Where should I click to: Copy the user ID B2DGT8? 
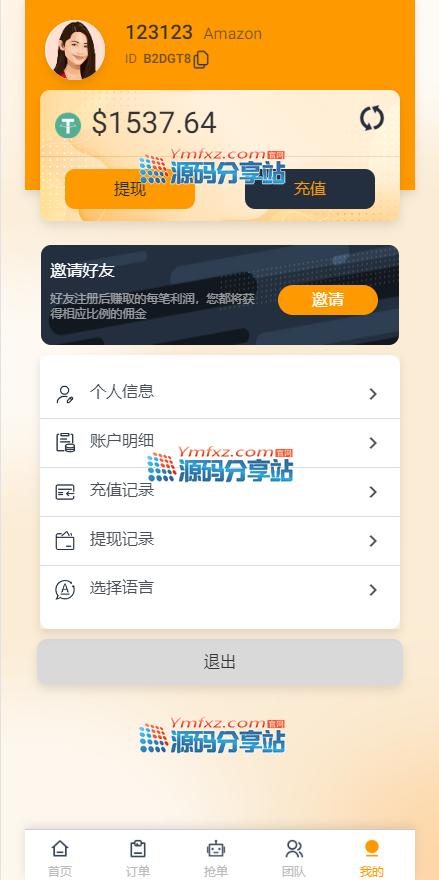click(201, 59)
